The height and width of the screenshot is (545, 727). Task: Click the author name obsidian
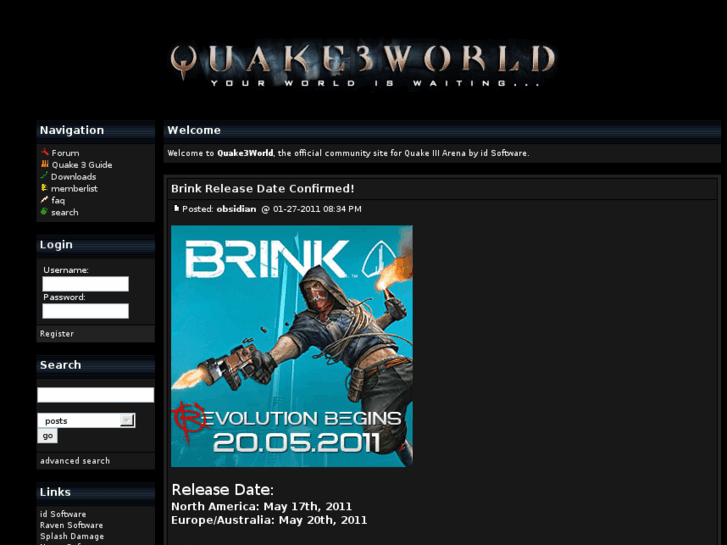tap(236, 209)
